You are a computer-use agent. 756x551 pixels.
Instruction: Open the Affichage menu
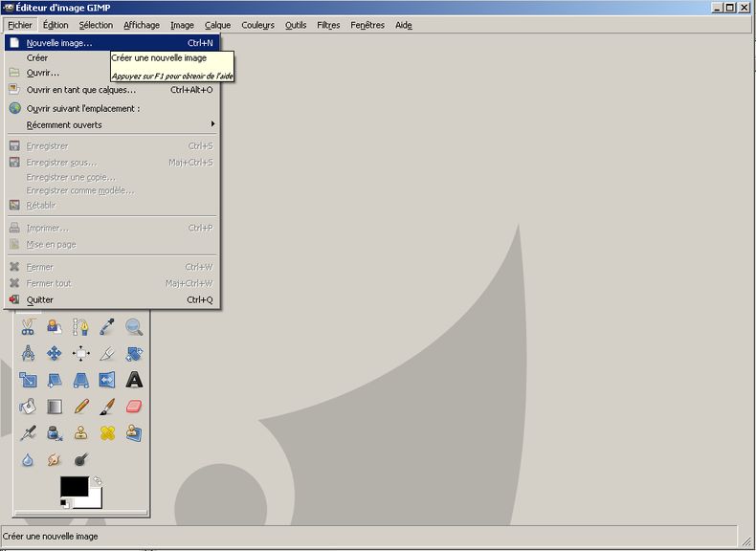(142, 25)
